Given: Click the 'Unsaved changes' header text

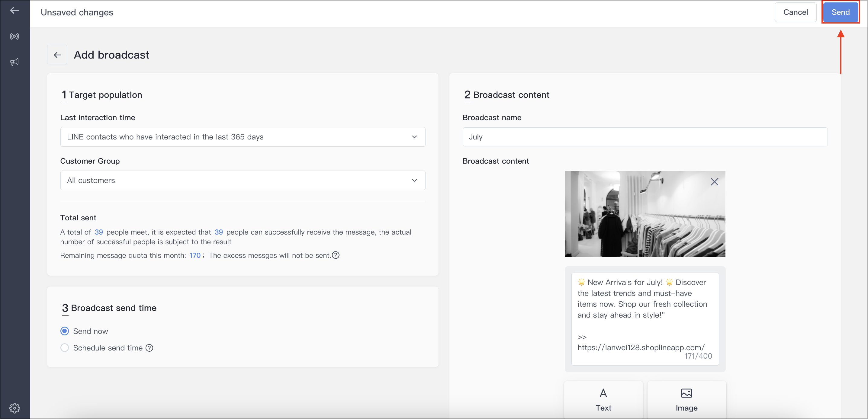Looking at the screenshot, I should pos(77,12).
